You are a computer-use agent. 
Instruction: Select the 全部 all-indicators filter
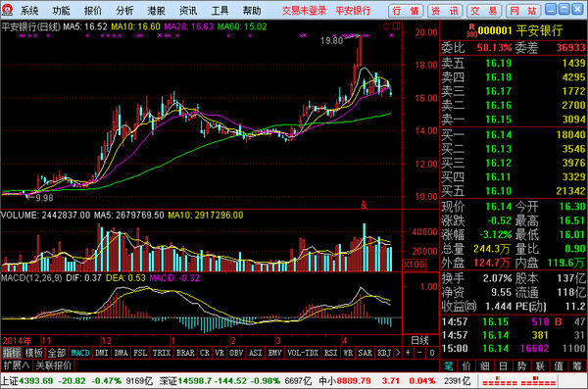coord(57,353)
